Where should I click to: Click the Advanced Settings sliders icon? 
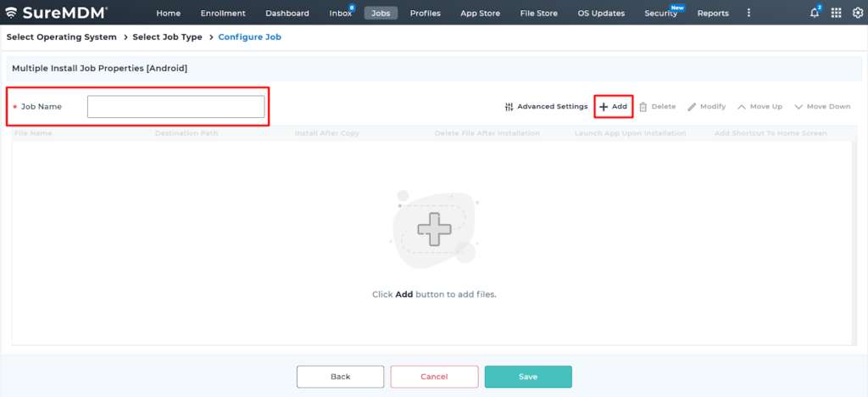tap(509, 107)
